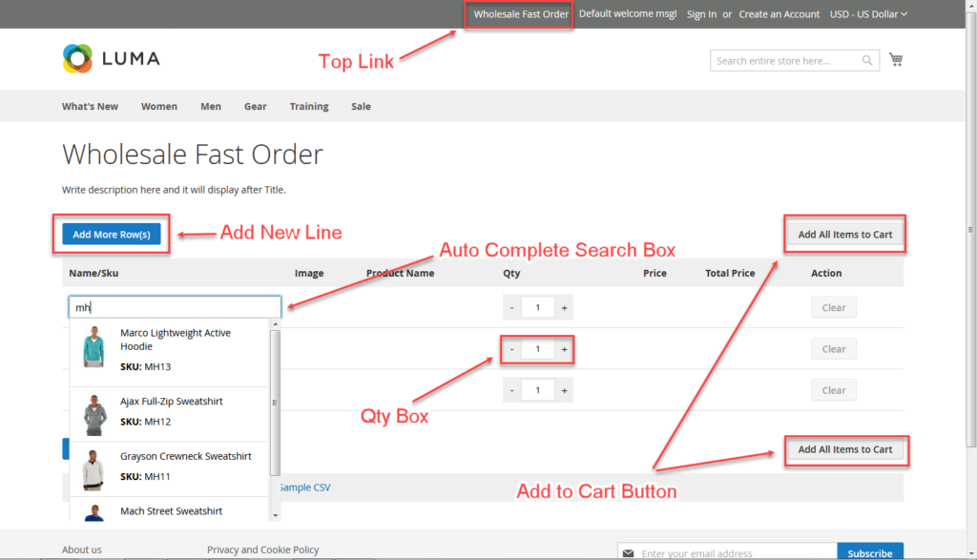Viewport: 977px width, 560px height.
Task: Click the envelope icon in the newsletter field
Action: (628, 553)
